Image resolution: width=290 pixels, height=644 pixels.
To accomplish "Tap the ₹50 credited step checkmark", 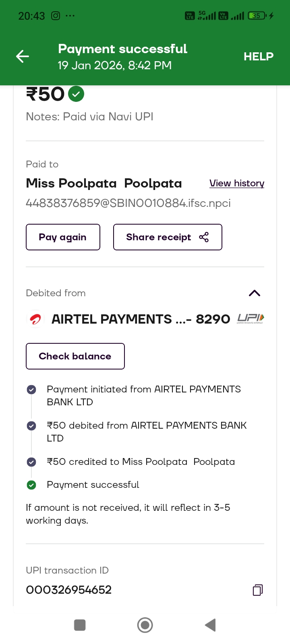I will [31, 462].
